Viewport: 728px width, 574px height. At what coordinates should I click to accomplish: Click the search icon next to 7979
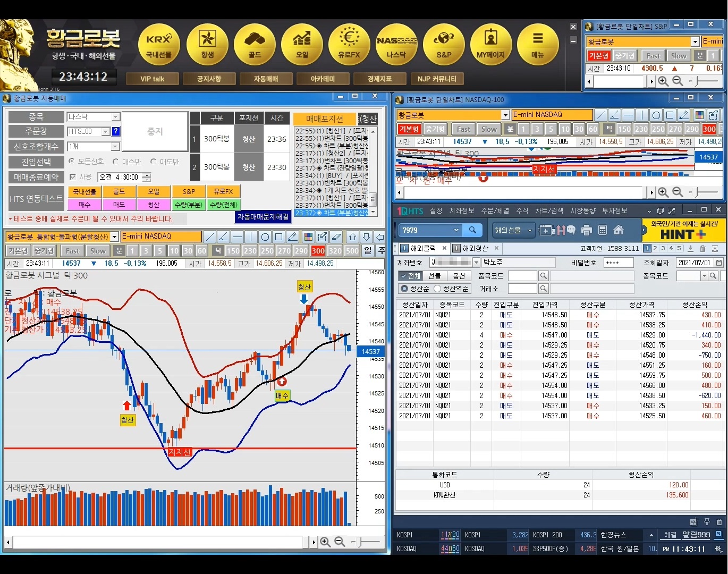point(472,230)
